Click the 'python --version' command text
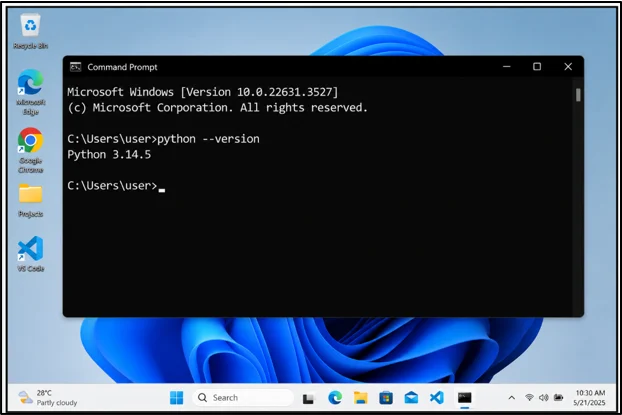Screen dimensions: 622x415 [x=208, y=139]
